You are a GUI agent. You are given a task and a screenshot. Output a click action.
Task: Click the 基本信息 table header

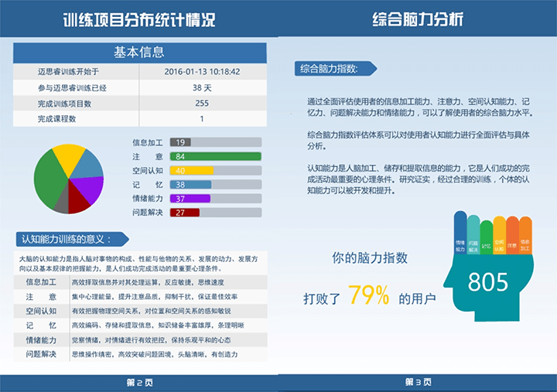(x=139, y=53)
